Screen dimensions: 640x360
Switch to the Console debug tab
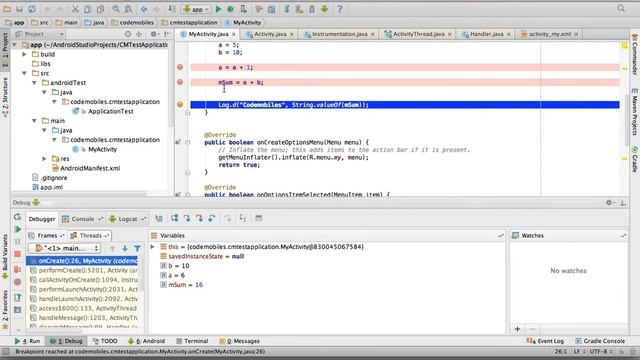pos(82,219)
